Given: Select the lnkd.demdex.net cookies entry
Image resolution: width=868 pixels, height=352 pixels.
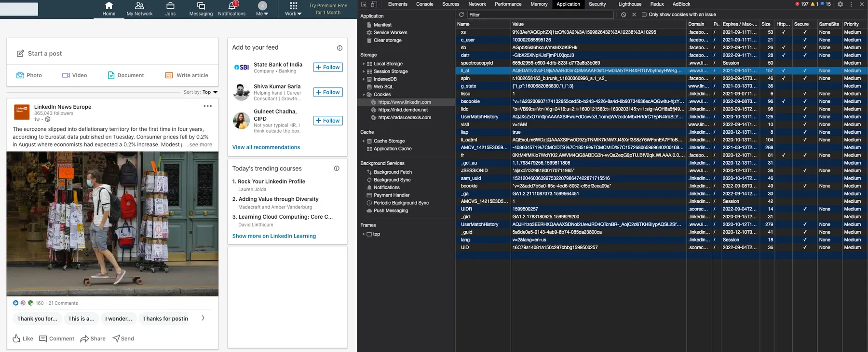Looking at the screenshot, I should coord(403,110).
